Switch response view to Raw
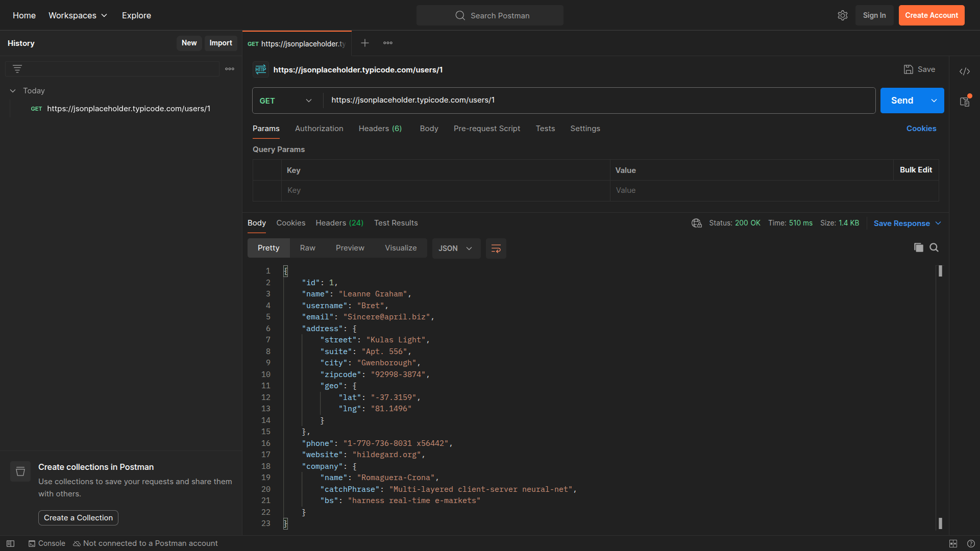Screen dimensions: 980x551 (308, 248)
